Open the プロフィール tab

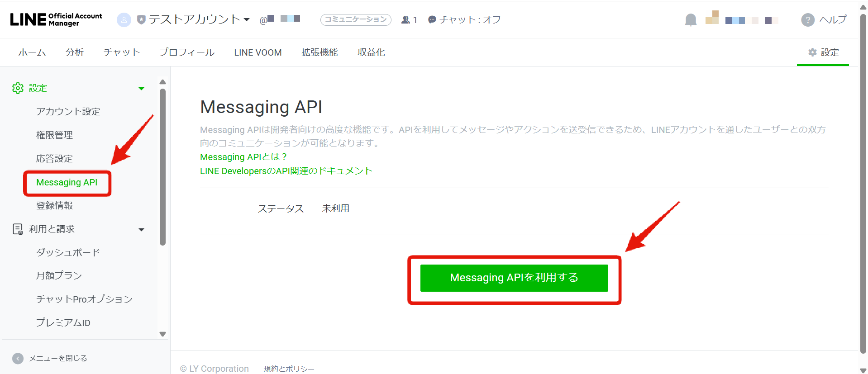pyautogui.click(x=187, y=52)
